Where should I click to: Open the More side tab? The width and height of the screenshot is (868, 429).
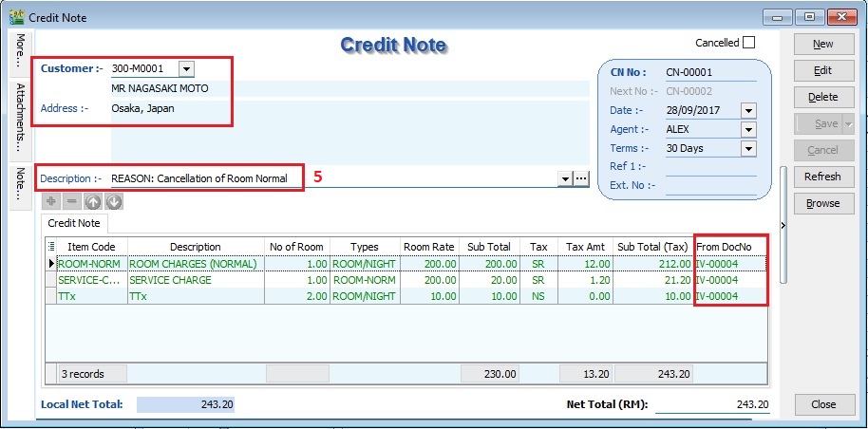pos(19,53)
